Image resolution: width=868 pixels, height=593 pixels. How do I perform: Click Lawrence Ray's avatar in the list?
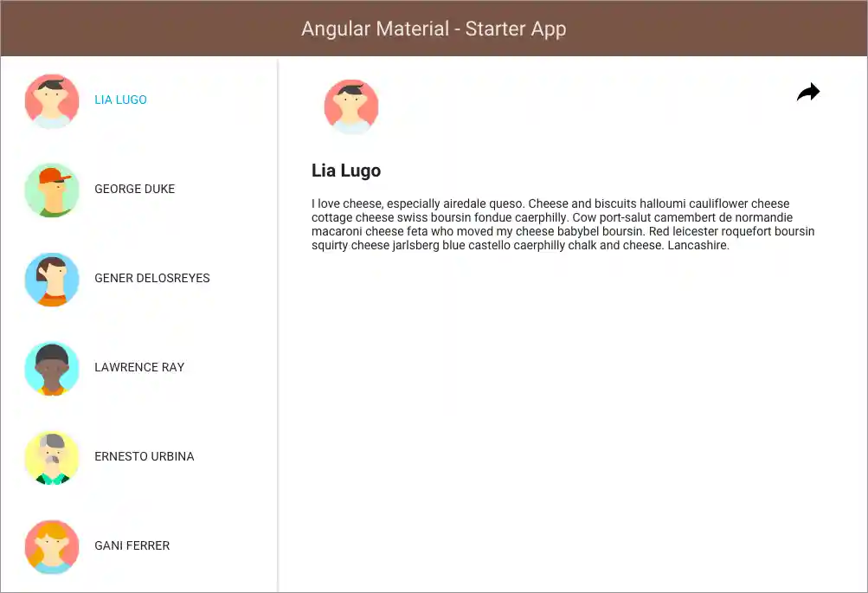tap(52, 369)
